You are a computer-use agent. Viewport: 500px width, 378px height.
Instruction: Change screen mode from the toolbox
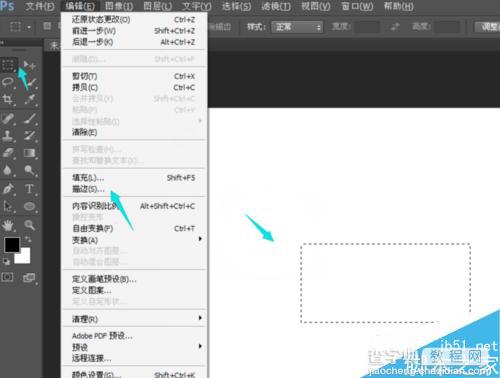click(29, 278)
